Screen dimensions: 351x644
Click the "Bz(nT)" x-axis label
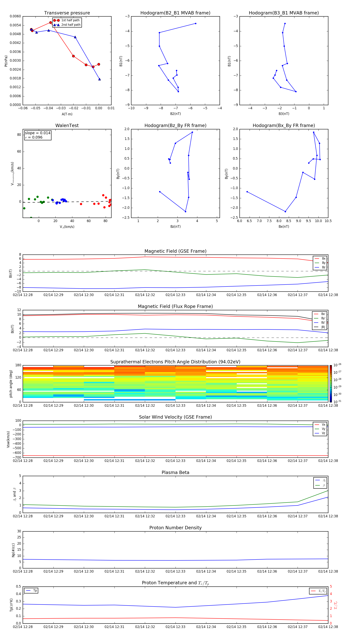(175, 227)
